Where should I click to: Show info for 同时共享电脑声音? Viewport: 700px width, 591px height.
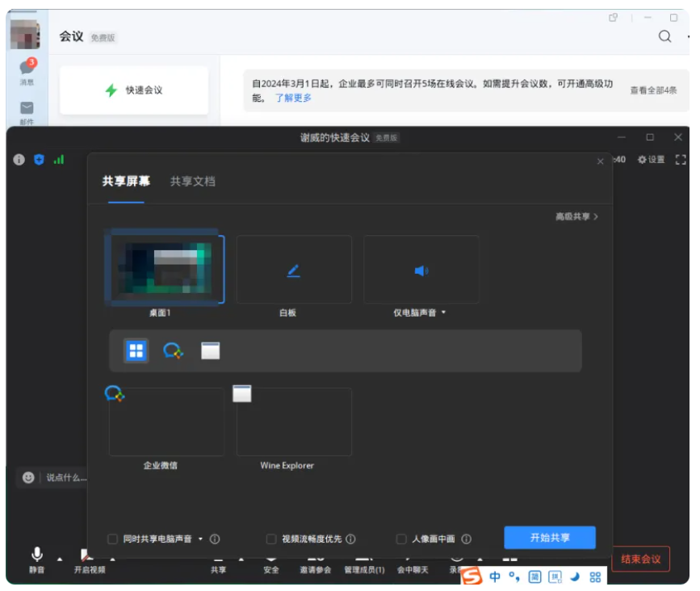[215, 539]
